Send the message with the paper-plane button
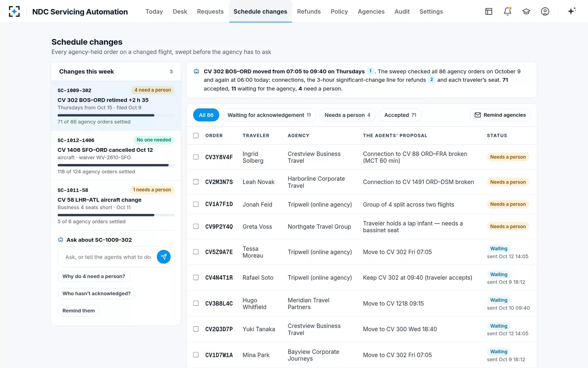 point(164,257)
